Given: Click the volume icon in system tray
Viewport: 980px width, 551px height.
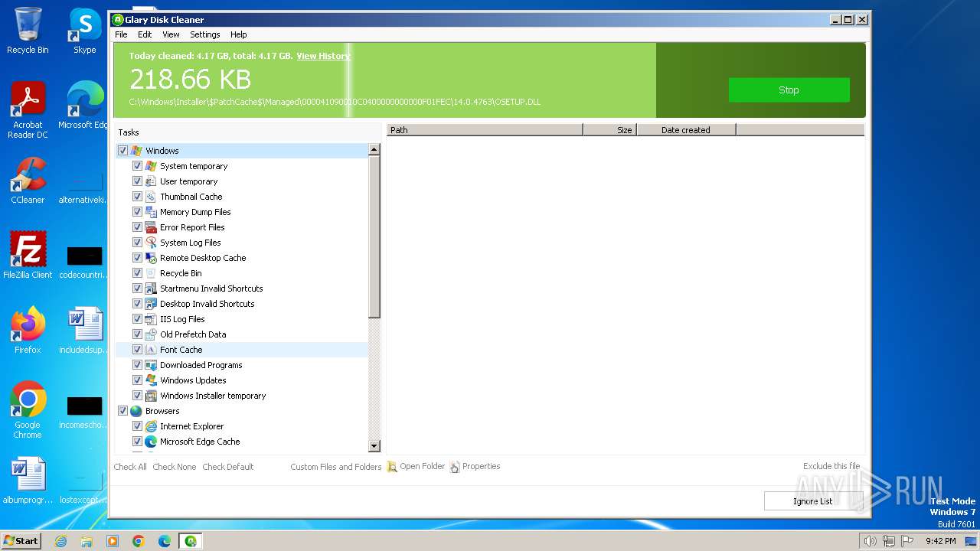Looking at the screenshot, I should pos(870,541).
